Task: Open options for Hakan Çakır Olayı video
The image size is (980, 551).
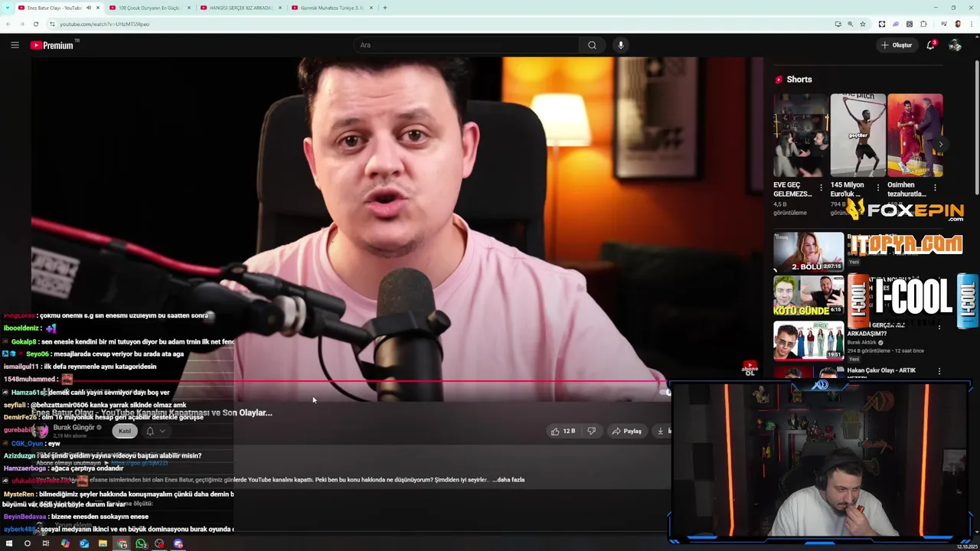Action: coord(939,371)
